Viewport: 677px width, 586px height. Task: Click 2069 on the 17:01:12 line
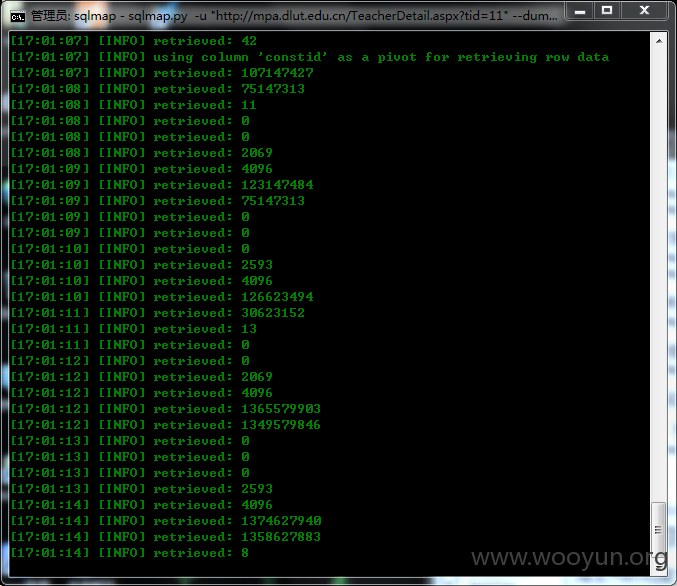click(x=257, y=377)
